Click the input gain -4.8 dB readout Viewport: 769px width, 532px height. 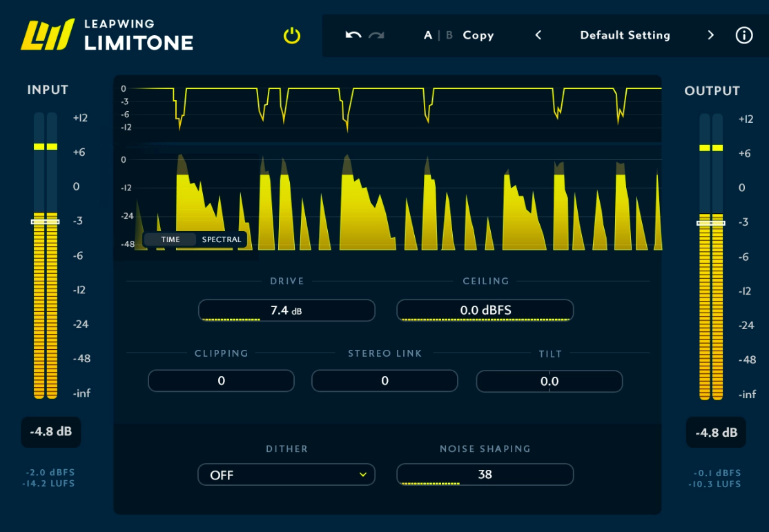51,432
